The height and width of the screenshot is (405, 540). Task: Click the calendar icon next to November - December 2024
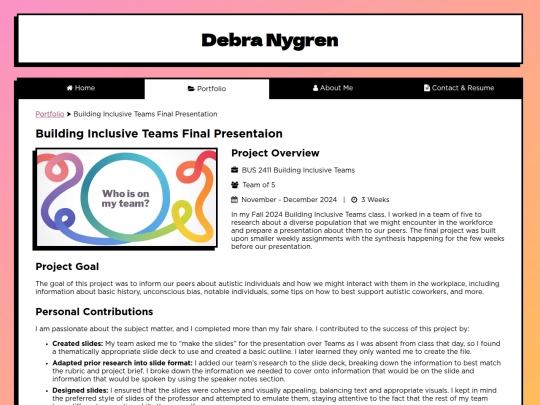pyautogui.click(x=235, y=199)
